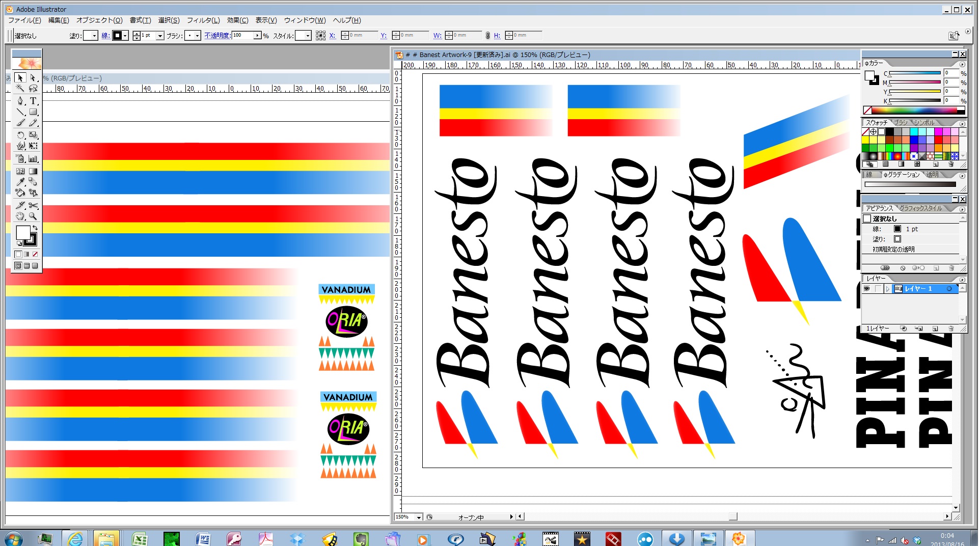The height and width of the screenshot is (546, 980).
Task: Switch to full screen mode with menu bar
Action: tap(26, 266)
